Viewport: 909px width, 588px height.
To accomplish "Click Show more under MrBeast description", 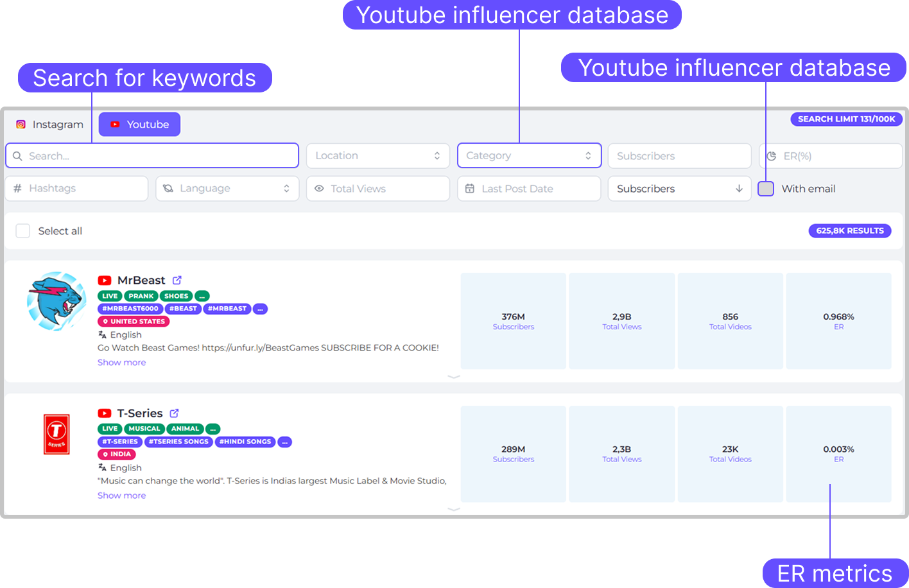I will pos(121,363).
